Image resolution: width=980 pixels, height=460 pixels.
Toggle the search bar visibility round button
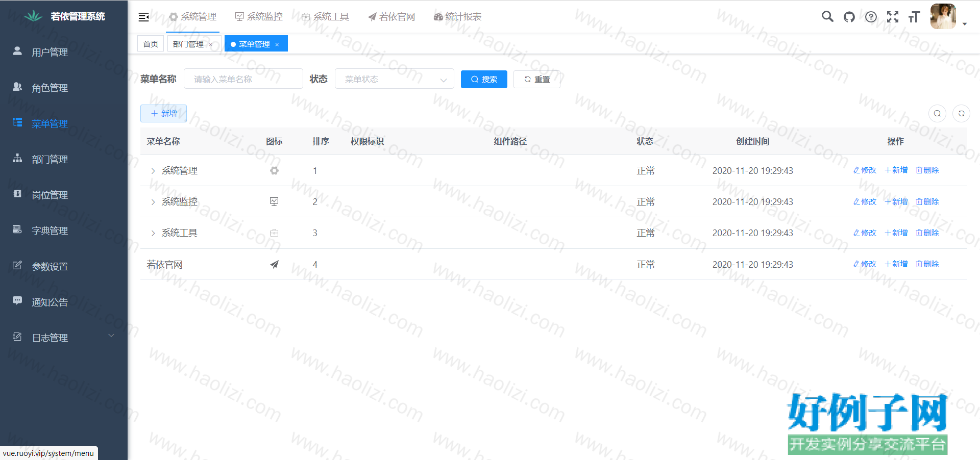pos(937,113)
